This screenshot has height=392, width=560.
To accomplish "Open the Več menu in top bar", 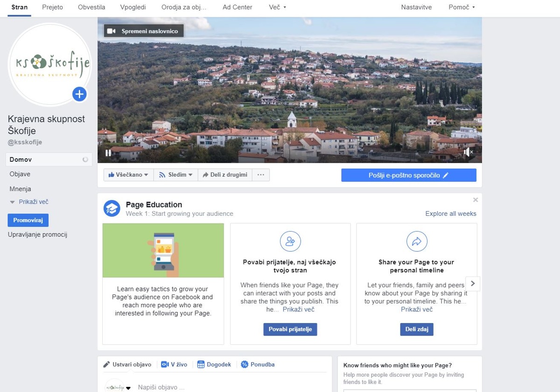I will tap(278, 7).
